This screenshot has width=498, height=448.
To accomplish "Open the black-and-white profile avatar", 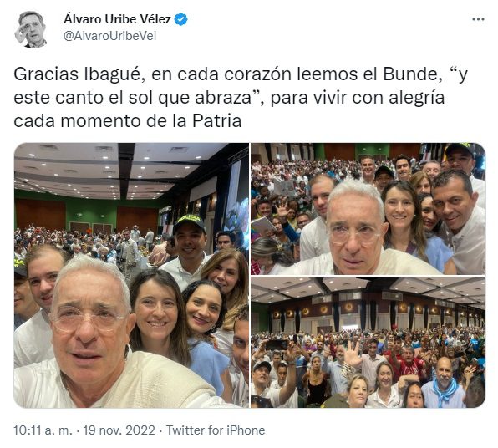I will click(x=32, y=29).
